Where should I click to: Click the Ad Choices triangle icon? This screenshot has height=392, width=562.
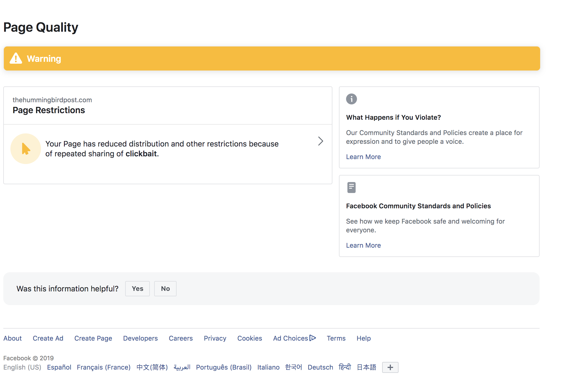coord(312,338)
